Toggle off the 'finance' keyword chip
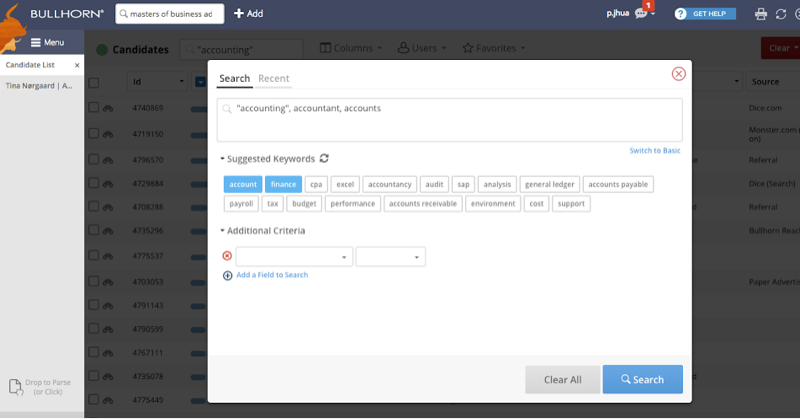The height and width of the screenshot is (419, 800). [x=283, y=184]
